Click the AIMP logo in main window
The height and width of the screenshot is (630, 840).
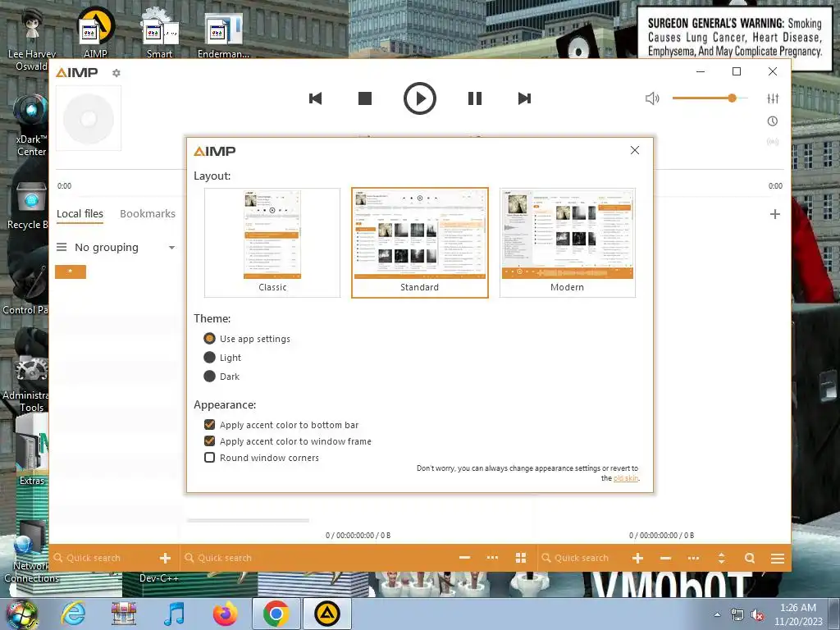[77, 72]
